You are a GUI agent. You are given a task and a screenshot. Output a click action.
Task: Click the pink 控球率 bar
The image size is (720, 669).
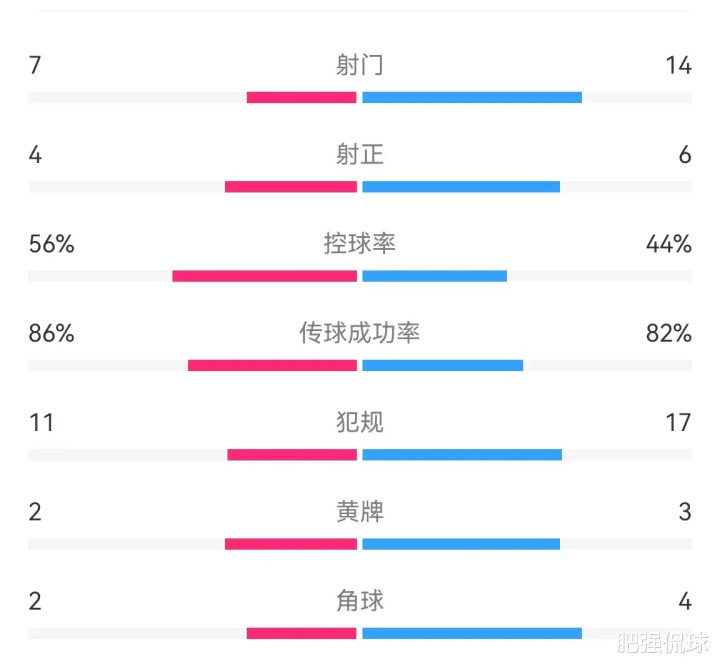coord(264,276)
